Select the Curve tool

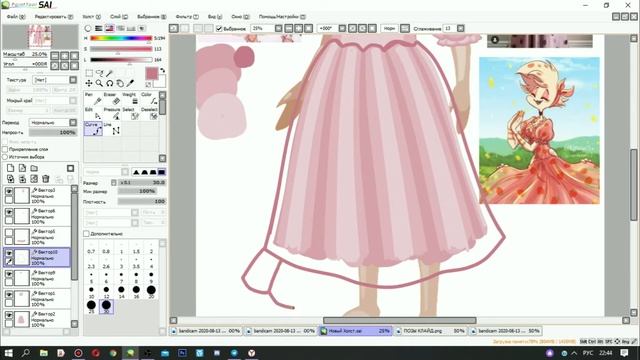pyautogui.click(x=93, y=129)
